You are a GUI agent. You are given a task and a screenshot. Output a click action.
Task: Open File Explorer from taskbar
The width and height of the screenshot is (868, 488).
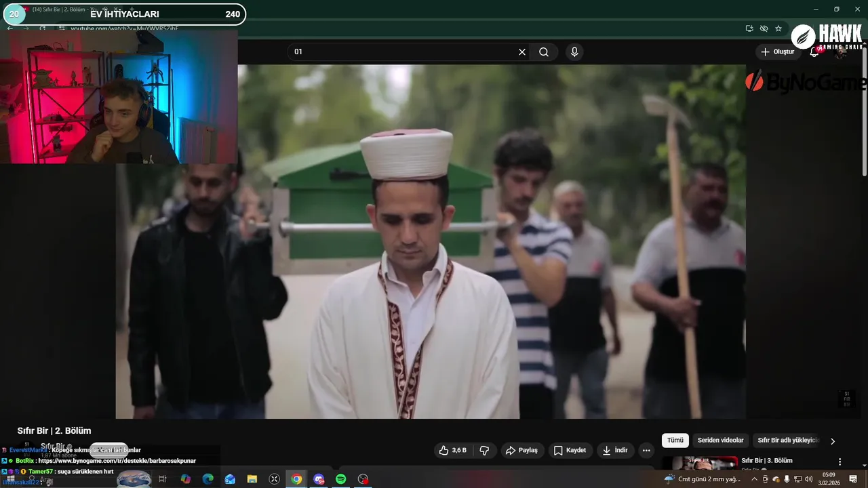point(252,479)
